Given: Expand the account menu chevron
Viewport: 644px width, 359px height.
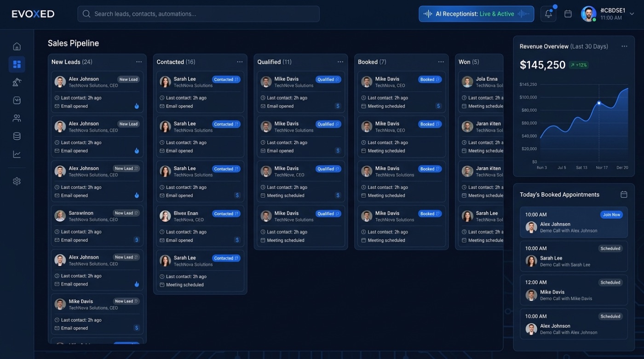Looking at the screenshot, I should point(632,14).
